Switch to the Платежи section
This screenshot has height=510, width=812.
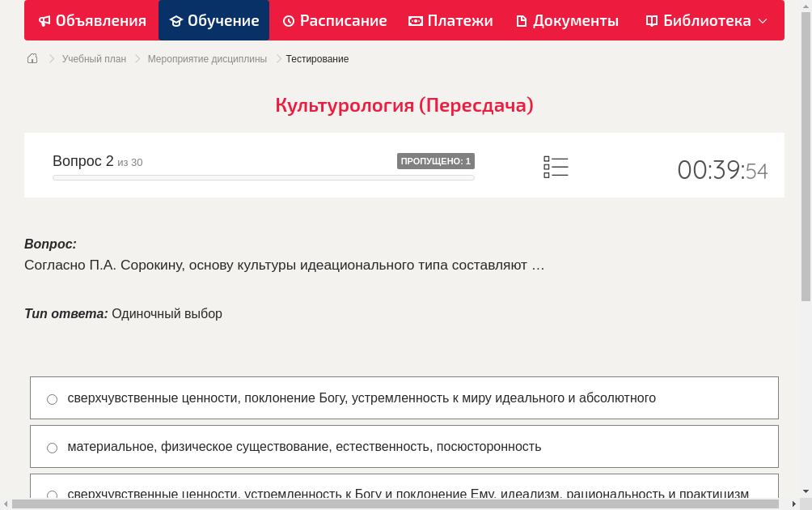coord(450,20)
